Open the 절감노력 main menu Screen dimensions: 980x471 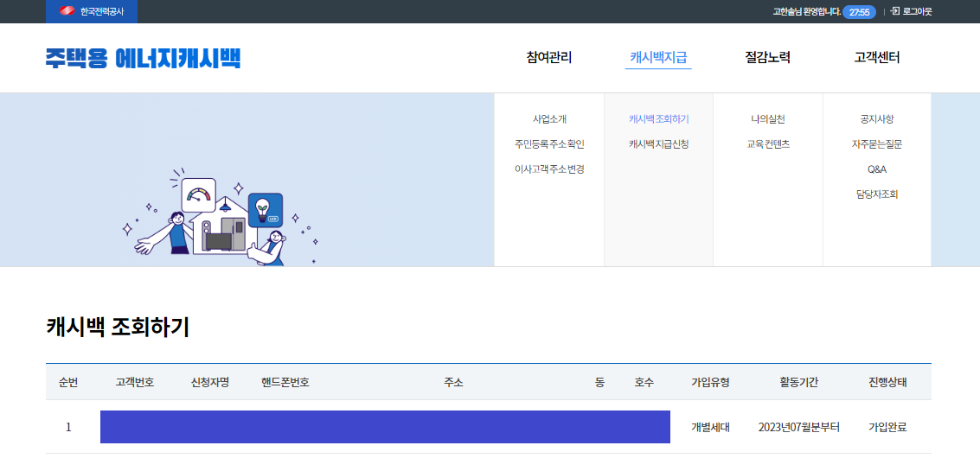click(x=768, y=58)
